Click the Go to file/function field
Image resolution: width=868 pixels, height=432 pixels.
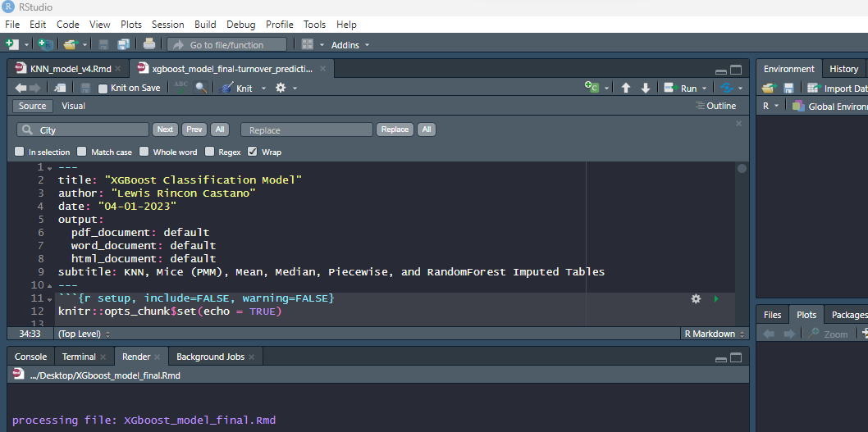(226, 45)
